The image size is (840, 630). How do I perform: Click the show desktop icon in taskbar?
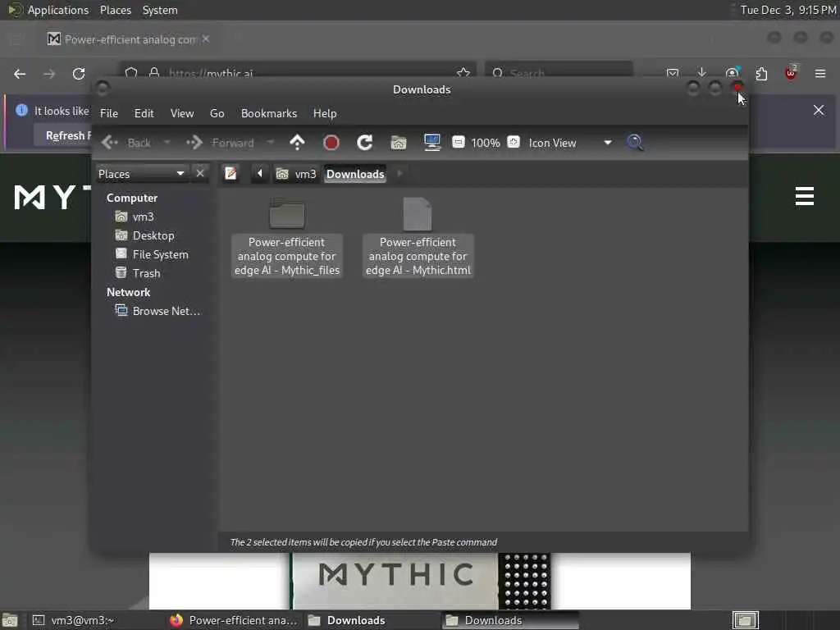(x=10, y=621)
